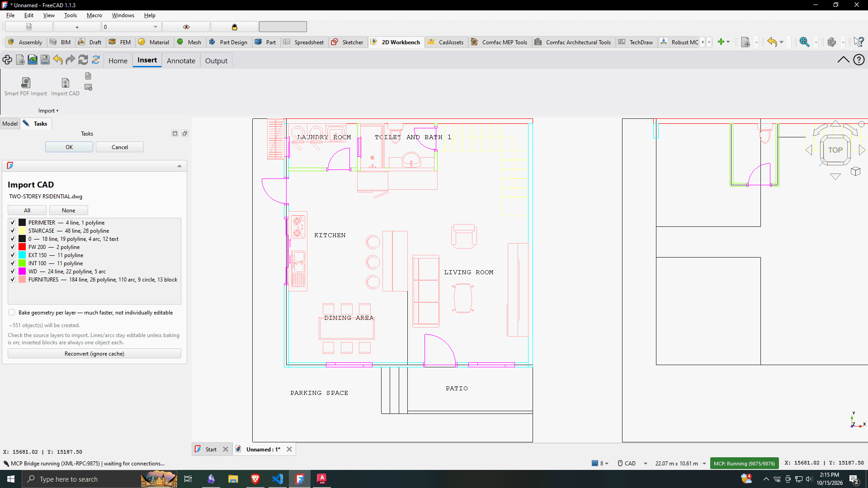Click the MCP Running status indicator
The height and width of the screenshot is (488, 868).
744,464
